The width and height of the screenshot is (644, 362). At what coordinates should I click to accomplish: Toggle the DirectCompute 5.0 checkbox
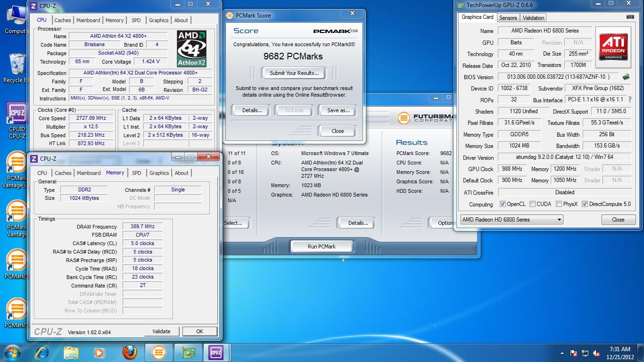(x=585, y=204)
